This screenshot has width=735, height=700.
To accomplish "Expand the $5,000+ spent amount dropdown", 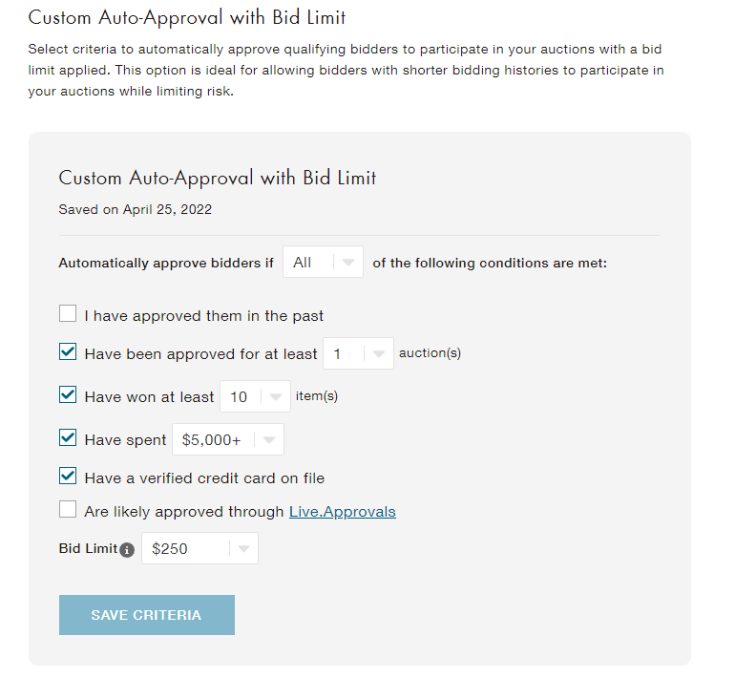I will pyautogui.click(x=228, y=440).
